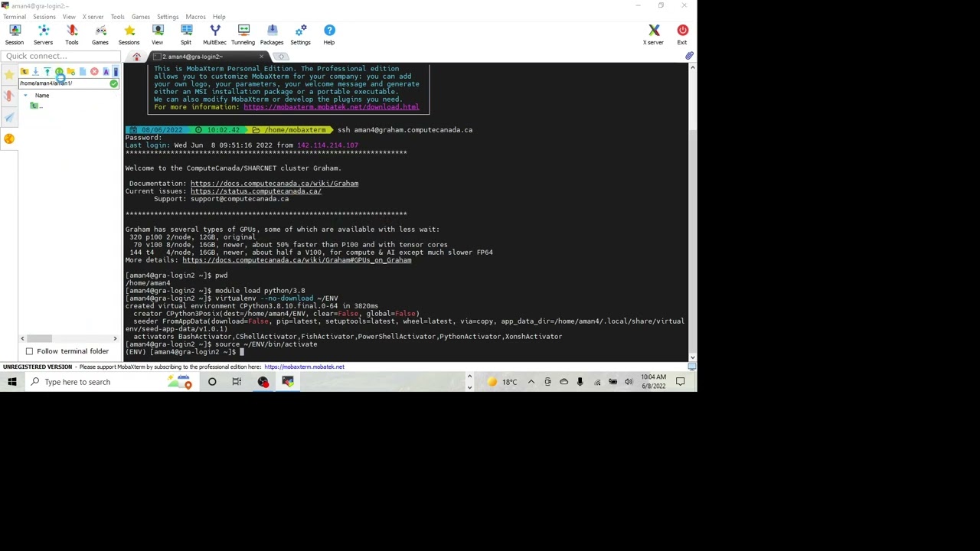Open the status.computecanada.ca link
The height and width of the screenshot is (551, 980).
coord(256,191)
